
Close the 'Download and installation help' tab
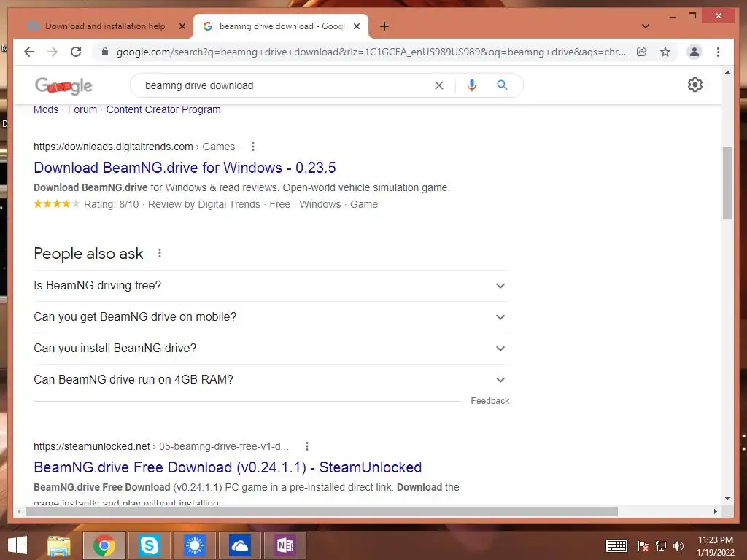182,27
